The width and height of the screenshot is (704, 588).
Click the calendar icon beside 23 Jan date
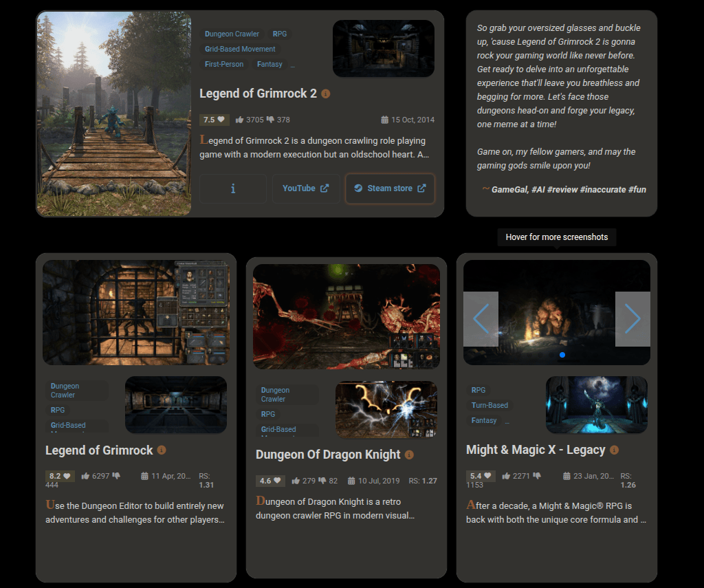566,476
